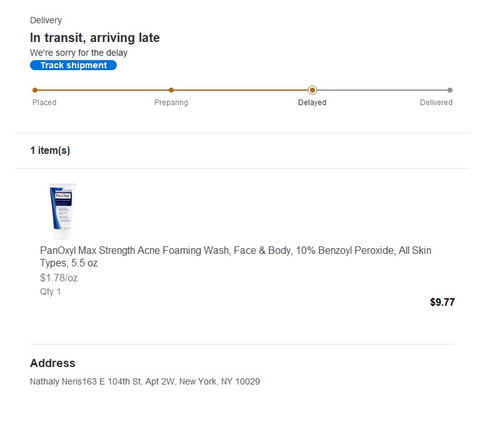This screenshot has width=500, height=429.
Task: Click the Delayed status circle marker
Action: pos(312,90)
